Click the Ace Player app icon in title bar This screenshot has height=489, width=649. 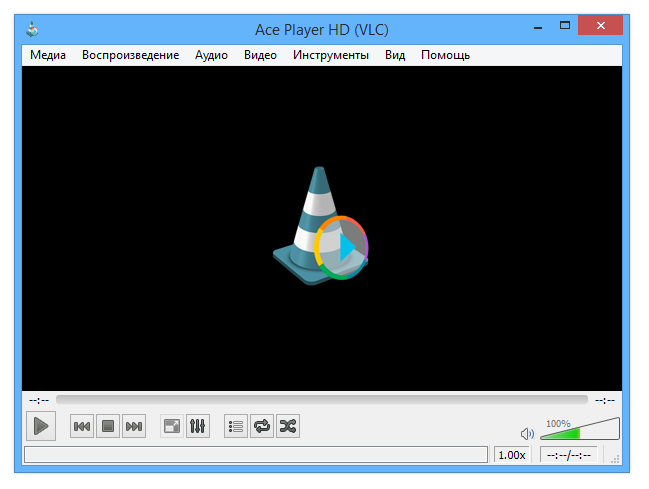[x=32, y=29]
